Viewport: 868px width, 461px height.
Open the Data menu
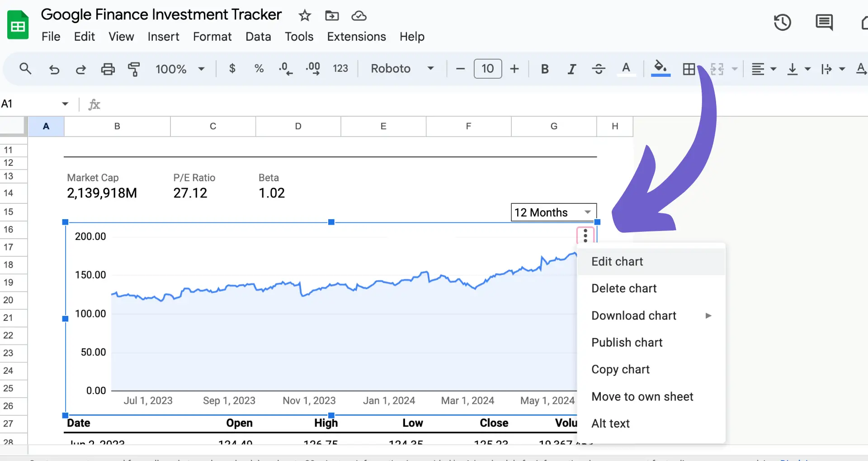[x=258, y=37]
